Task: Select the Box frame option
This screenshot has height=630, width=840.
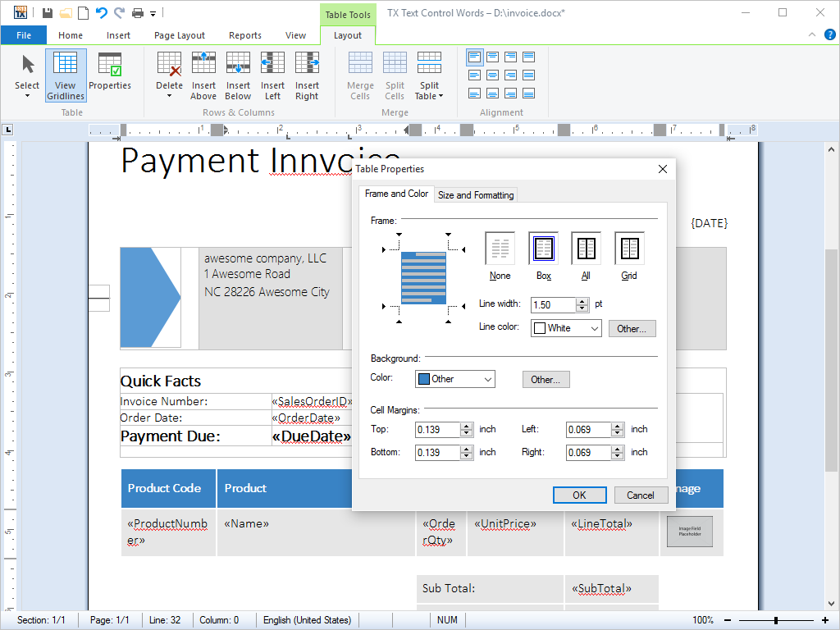Action: [543, 249]
